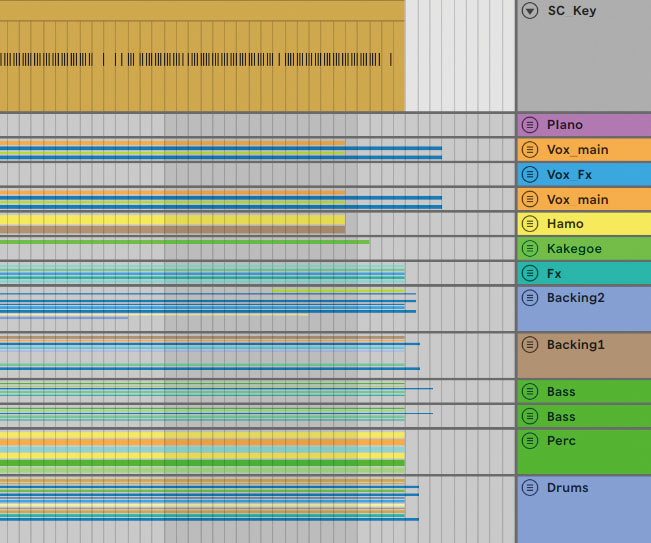Screen dimensions: 651x543
Task: Unfold the first Vox_main group track
Action: (x=530, y=149)
